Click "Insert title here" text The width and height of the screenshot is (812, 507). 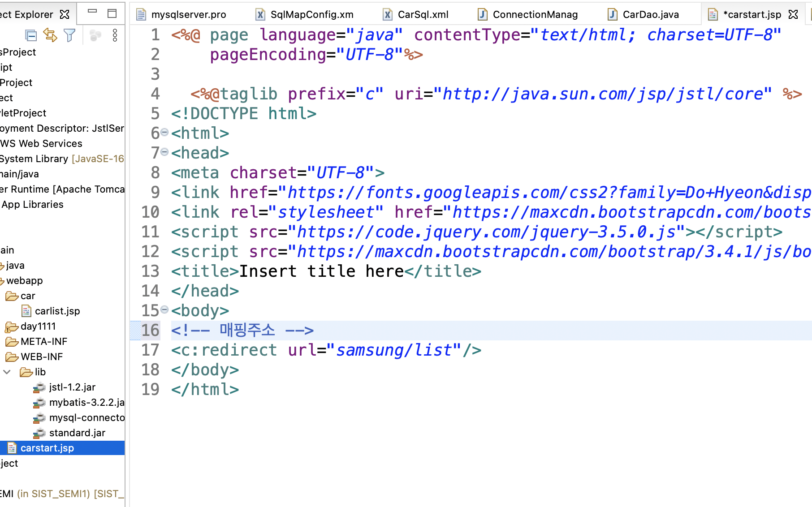322,271
